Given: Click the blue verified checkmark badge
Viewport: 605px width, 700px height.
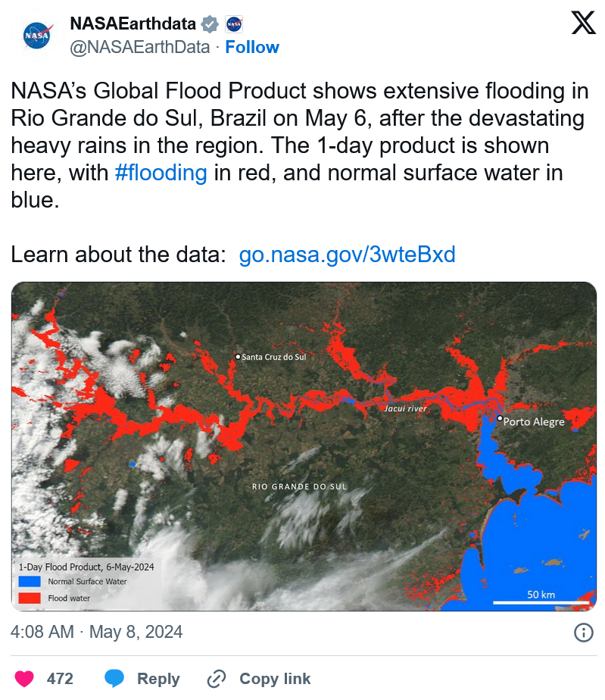Looking at the screenshot, I should pyautogui.click(x=210, y=24).
